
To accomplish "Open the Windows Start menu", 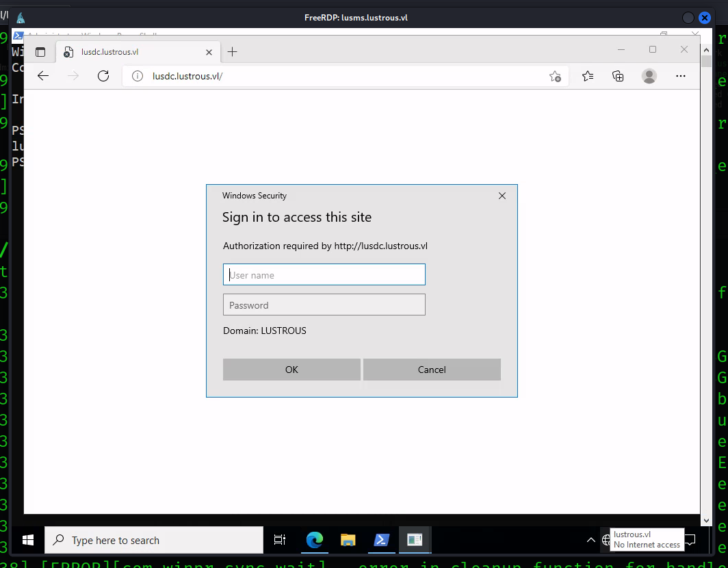I will pos(28,540).
